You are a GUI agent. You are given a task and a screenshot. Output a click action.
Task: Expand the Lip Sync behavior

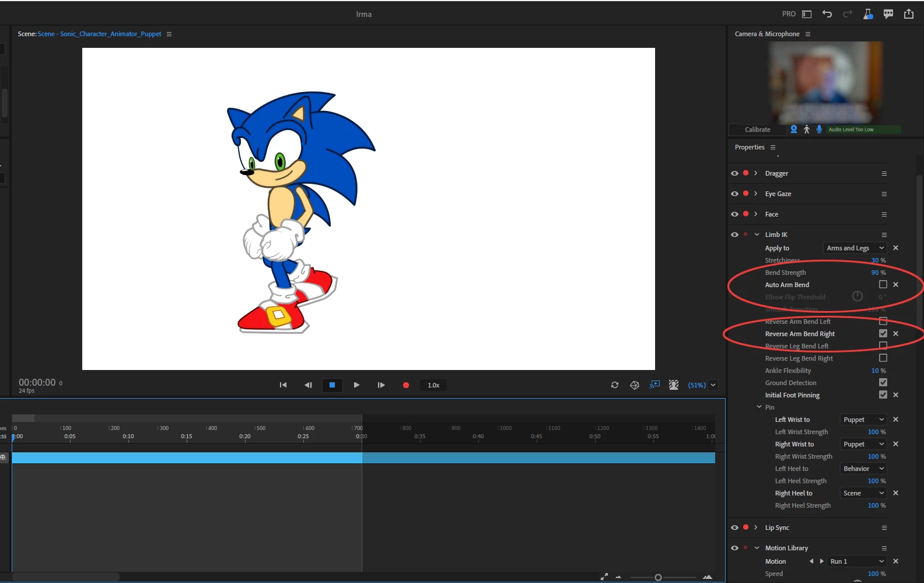pos(756,528)
